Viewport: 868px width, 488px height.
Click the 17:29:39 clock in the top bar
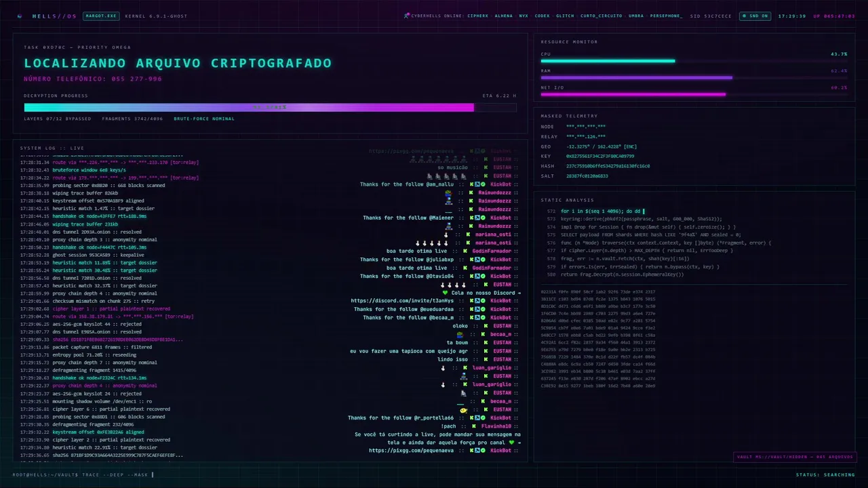point(792,16)
